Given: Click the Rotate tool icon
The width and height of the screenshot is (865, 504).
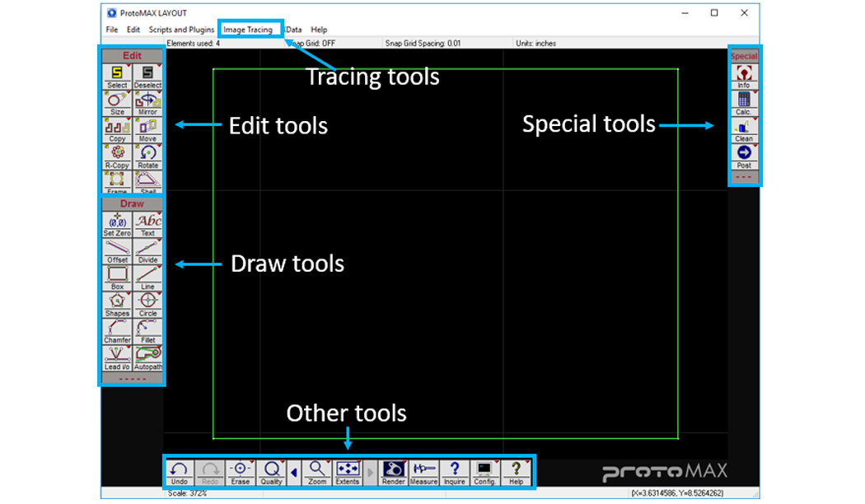Looking at the screenshot, I should (147, 155).
